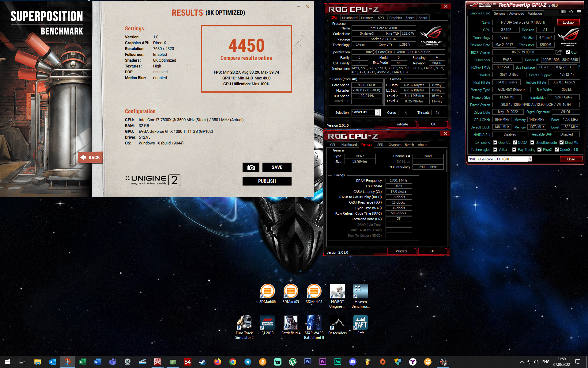The width and height of the screenshot is (588, 368).
Task: Open Task View on the taskbar
Action: coord(22,362)
